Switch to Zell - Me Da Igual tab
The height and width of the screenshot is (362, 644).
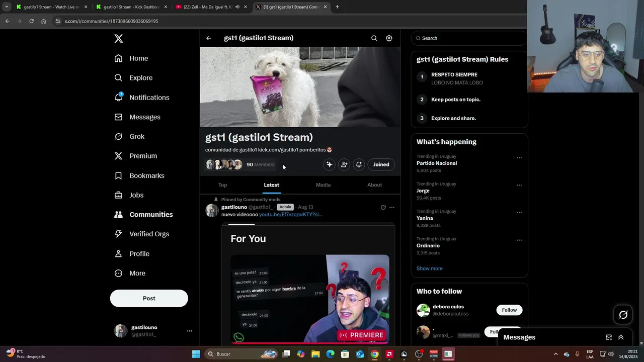pyautogui.click(x=211, y=7)
